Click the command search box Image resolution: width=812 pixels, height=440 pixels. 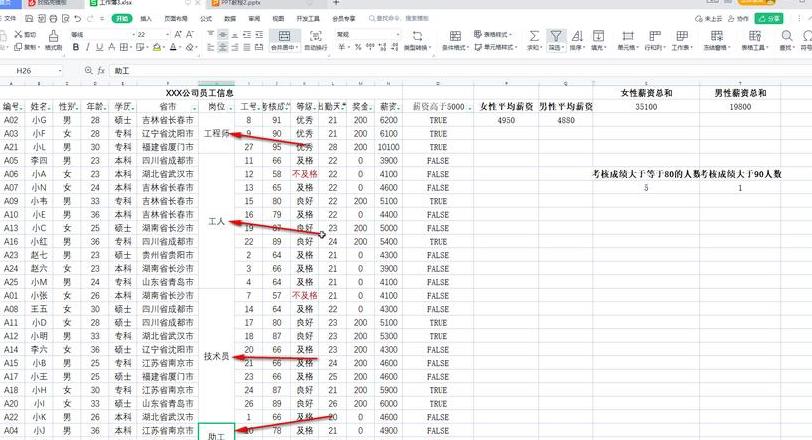click(x=401, y=19)
